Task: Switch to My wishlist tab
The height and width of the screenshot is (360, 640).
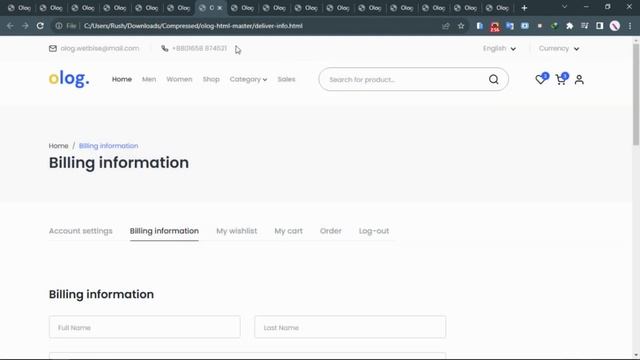Action: click(237, 231)
